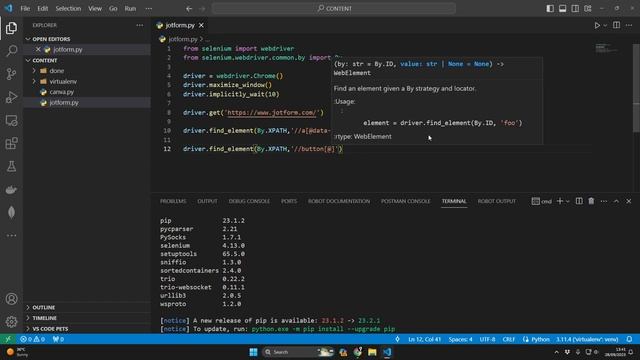Open the Remote Explorer view

(x=11, y=120)
